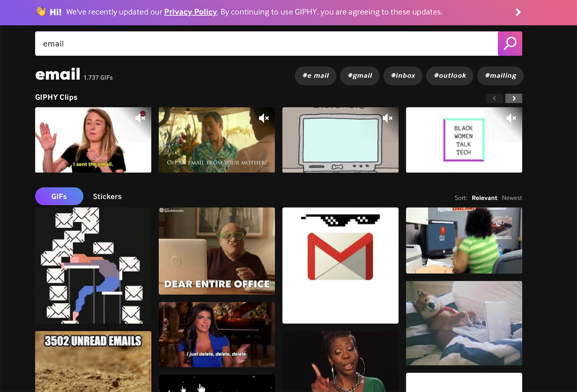Show previous GIPHY Clips with left arrow

(x=494, y=98)
